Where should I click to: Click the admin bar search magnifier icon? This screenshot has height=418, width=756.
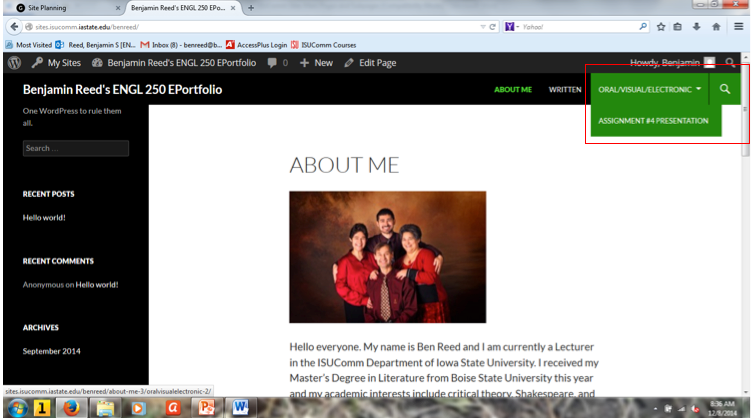pos(730,63)
